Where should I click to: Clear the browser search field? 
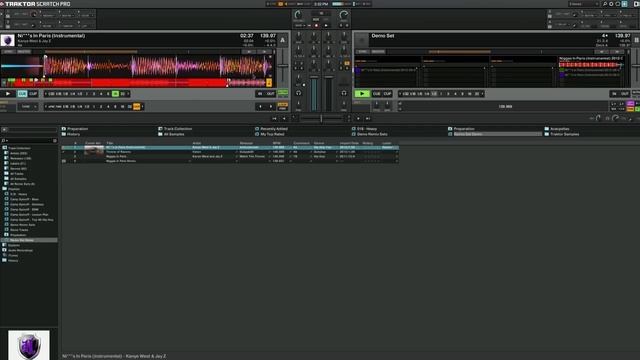point(55,140)
